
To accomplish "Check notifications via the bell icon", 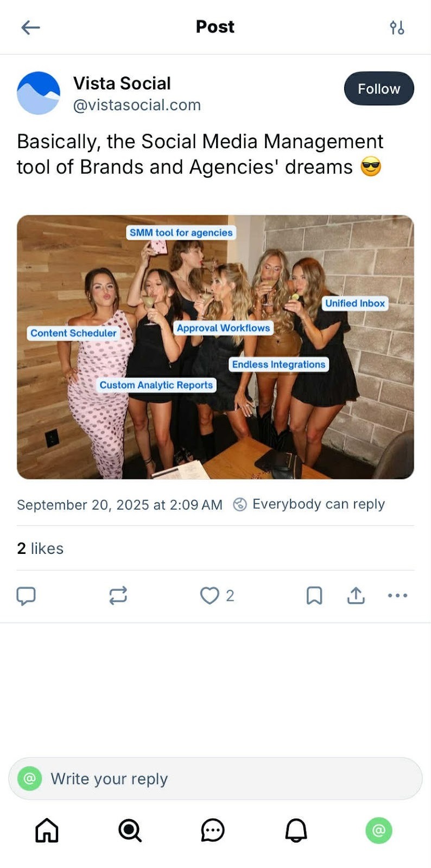I will point(296,830).
